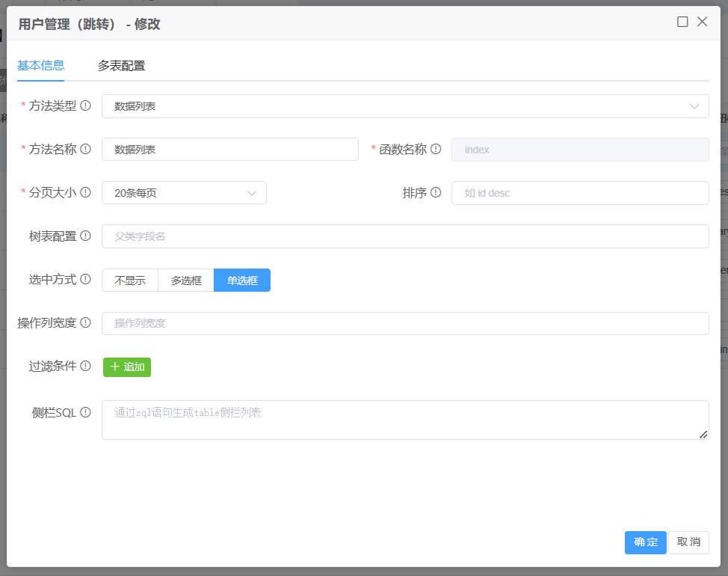Select the 不显示 option

130,281
